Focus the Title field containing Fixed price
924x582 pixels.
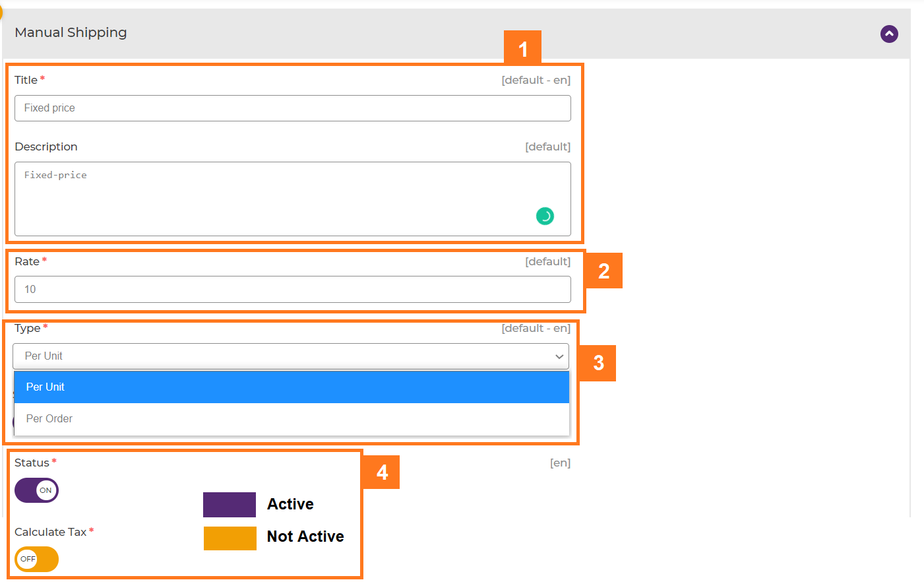pyautogui.click(x=292, y=108)
